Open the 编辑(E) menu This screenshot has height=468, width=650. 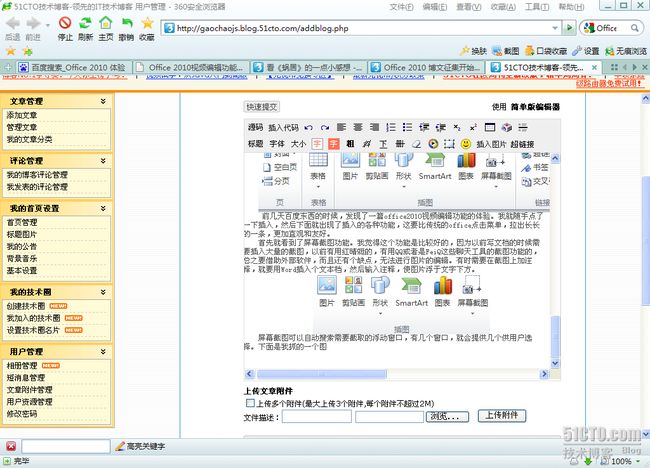(435, 7)
